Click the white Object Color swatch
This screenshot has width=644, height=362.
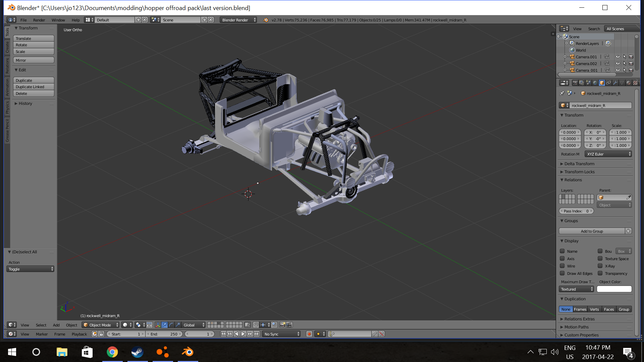click(x=614, y=289)
